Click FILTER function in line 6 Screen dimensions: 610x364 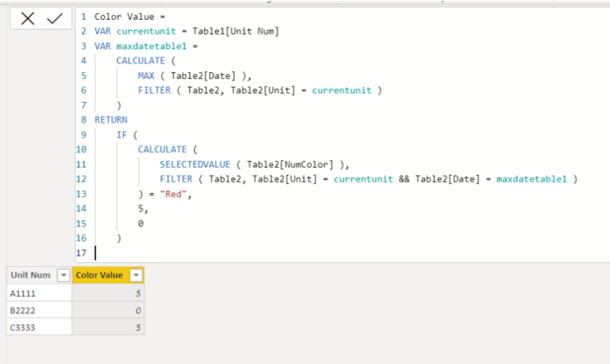(154, 90)
